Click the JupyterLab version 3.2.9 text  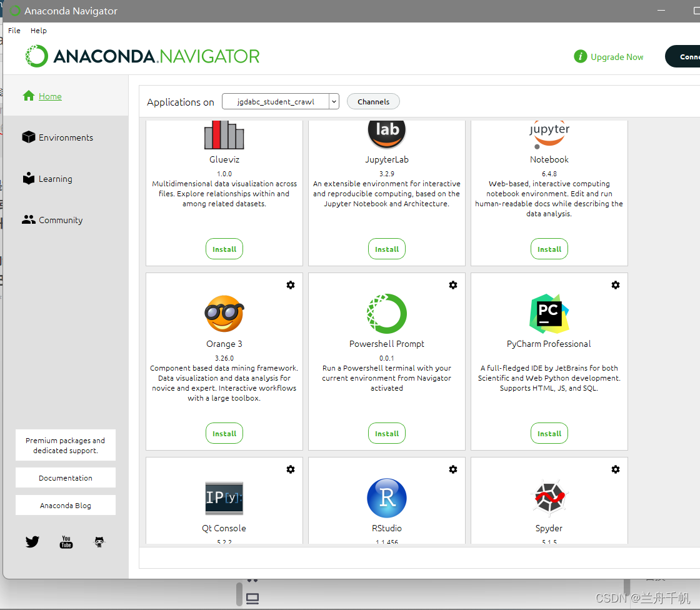387,174
